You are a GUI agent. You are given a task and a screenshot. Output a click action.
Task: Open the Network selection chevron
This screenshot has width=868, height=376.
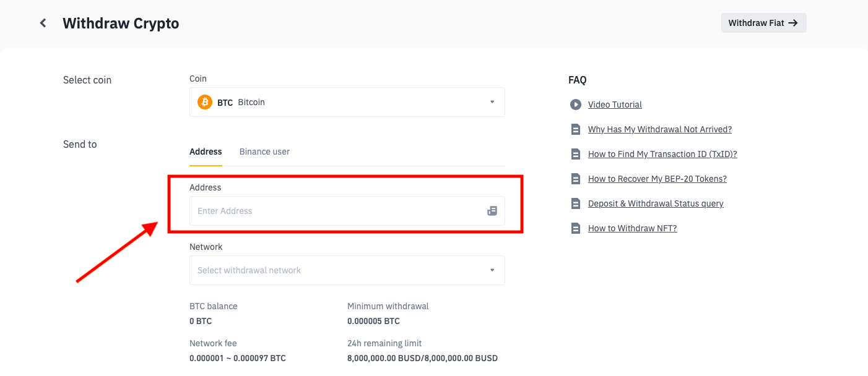(492, 270)
